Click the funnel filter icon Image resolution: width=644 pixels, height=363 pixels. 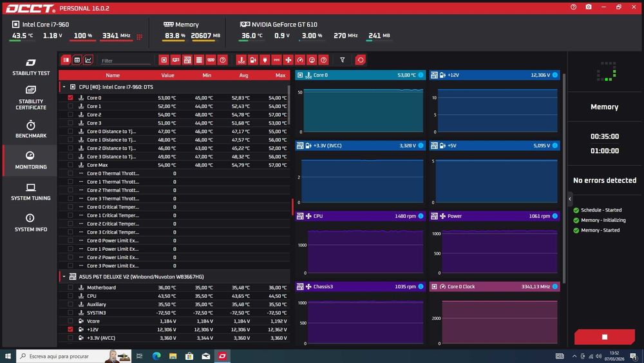pyautogui.click(x=342, y=60)
